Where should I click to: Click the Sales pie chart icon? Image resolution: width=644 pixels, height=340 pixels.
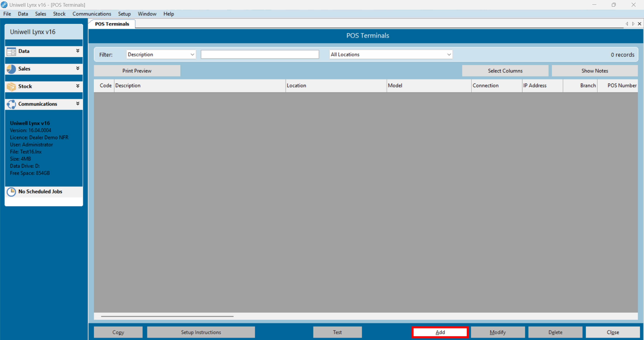coord(11,69)
